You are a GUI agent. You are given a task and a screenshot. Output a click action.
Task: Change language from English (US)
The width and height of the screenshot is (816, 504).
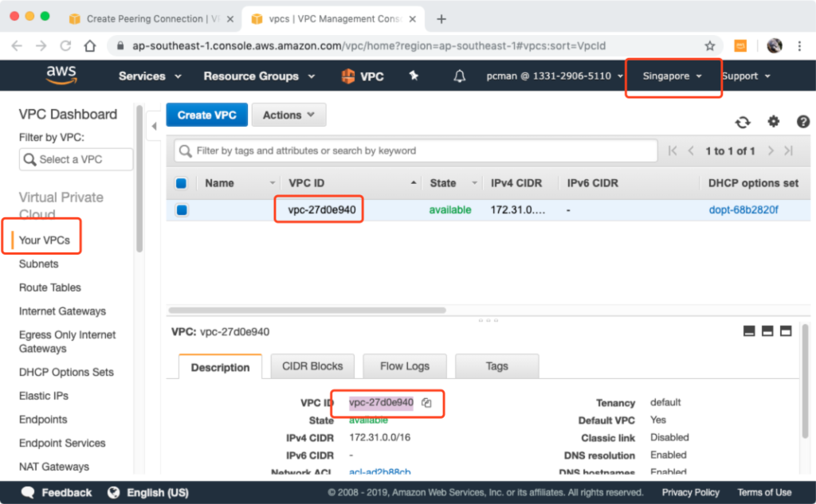point(148,493)
